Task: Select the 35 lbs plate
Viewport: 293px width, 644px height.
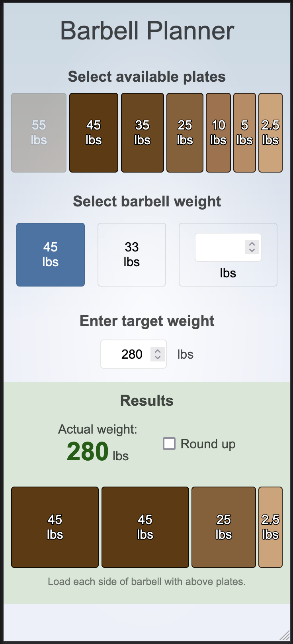Action: [x=142, y=133]
